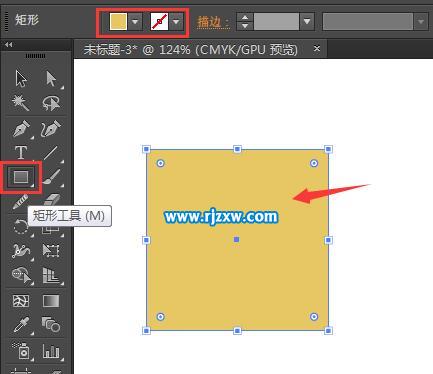Open the stroke color dropdown arrow
The image size is (433, 374).
(176, 22)
